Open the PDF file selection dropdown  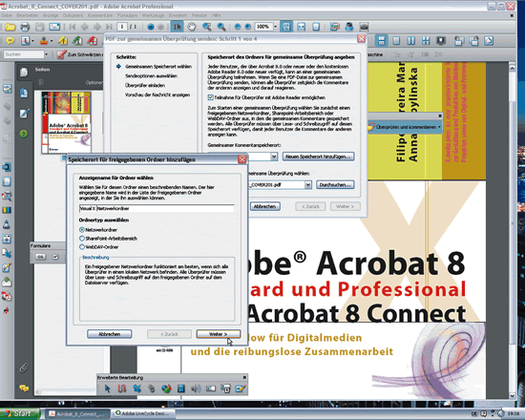307,184
